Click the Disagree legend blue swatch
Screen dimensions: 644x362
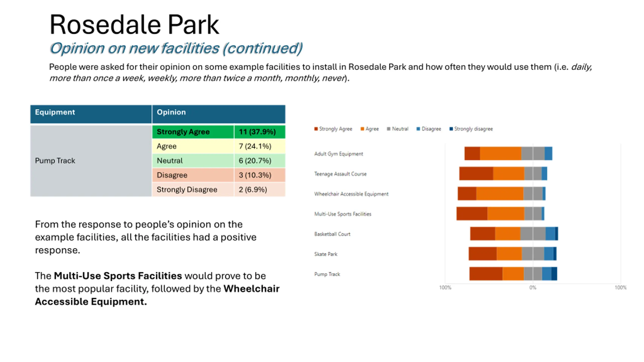coord(418,129)
